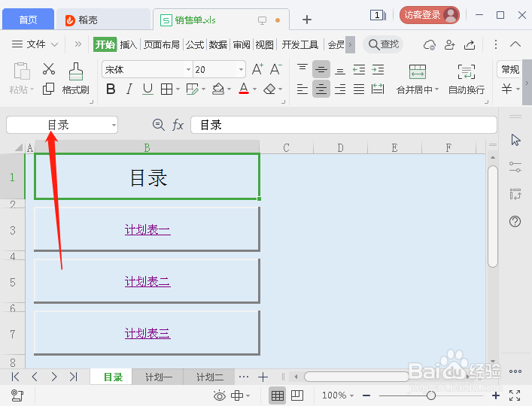Follow the 计划表二 hyperlink
Screen dimensions: 532x406
pos(147,282)
